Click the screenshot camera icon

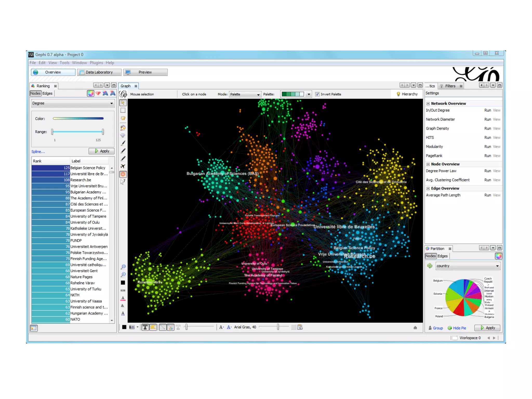tap(132, 327)
